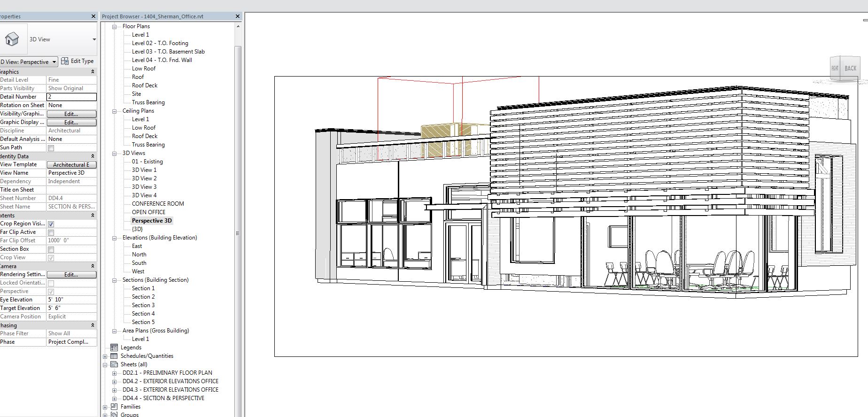Click the 3D View house type icon
The height and width of the screenshot is (417, 868).
(x=12, y=39)
